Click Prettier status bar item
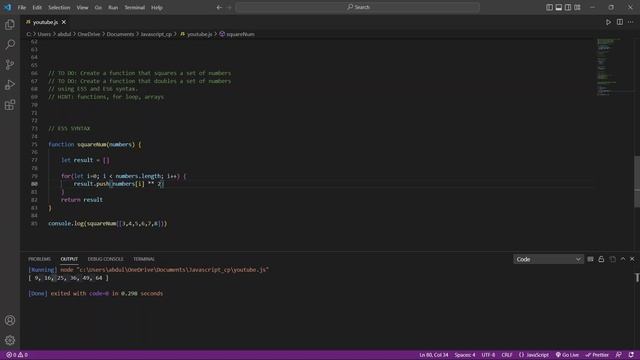Screen dimensions: 640x360 pos(597,355)
